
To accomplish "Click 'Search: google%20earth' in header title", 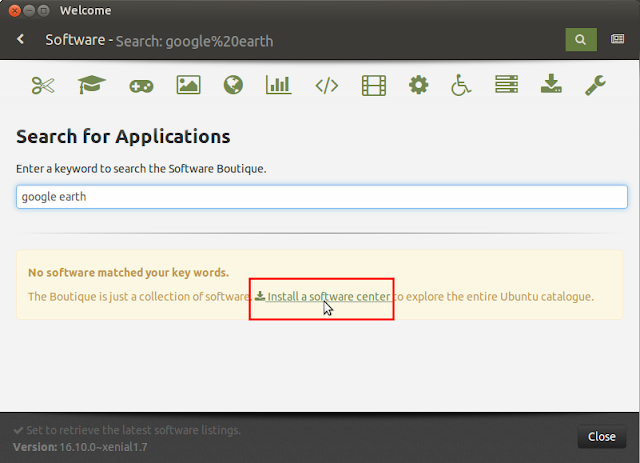I will pos(194,41).
